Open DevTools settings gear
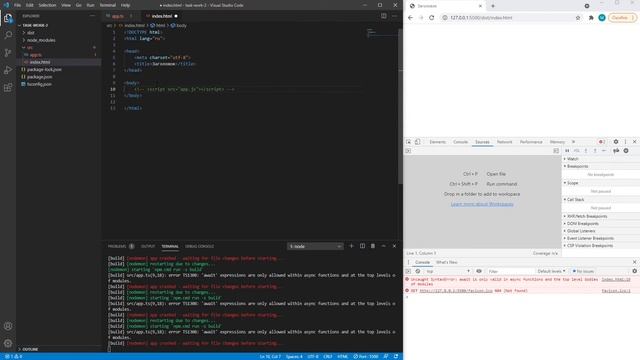Viewport: 640px width, 360px height. pyautogui.click(x=616, y=142)
